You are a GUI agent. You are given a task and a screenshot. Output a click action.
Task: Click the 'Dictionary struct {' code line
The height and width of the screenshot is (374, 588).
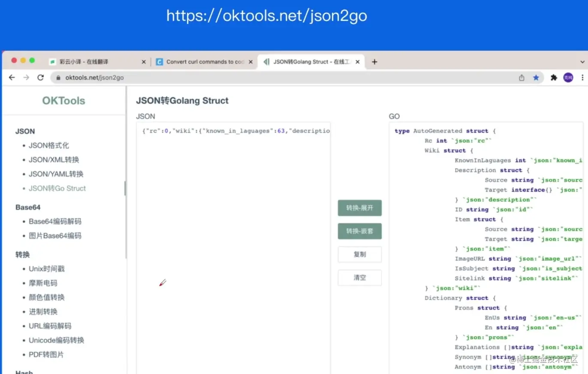[x=460, y=298]
